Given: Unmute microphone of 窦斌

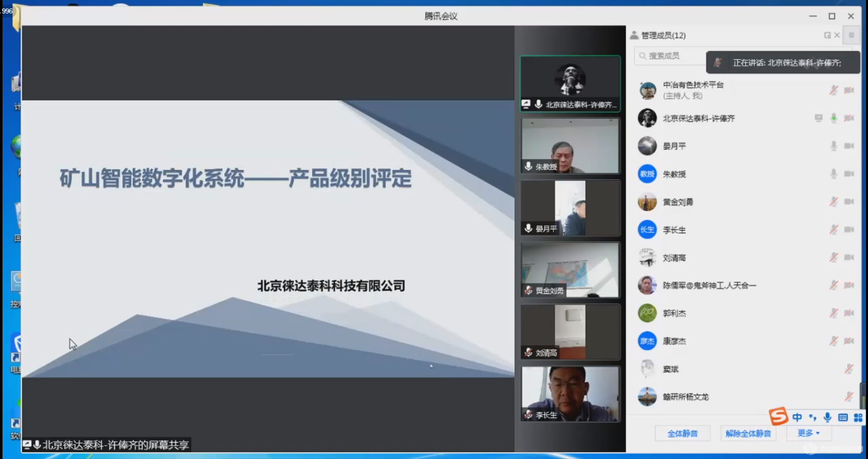Looking at the screenshot, I should [x=849, y=369].
